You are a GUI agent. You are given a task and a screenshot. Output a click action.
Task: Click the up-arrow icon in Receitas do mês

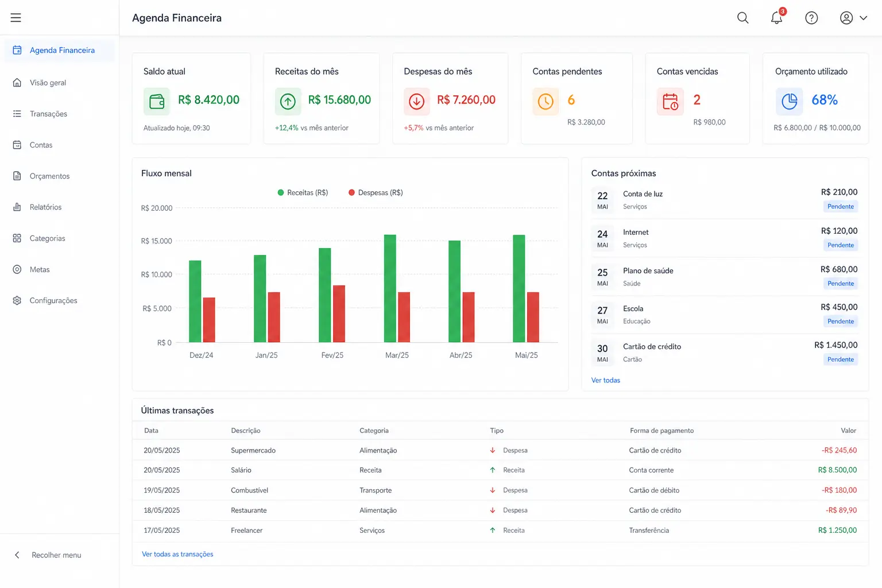tap(288, 102)
